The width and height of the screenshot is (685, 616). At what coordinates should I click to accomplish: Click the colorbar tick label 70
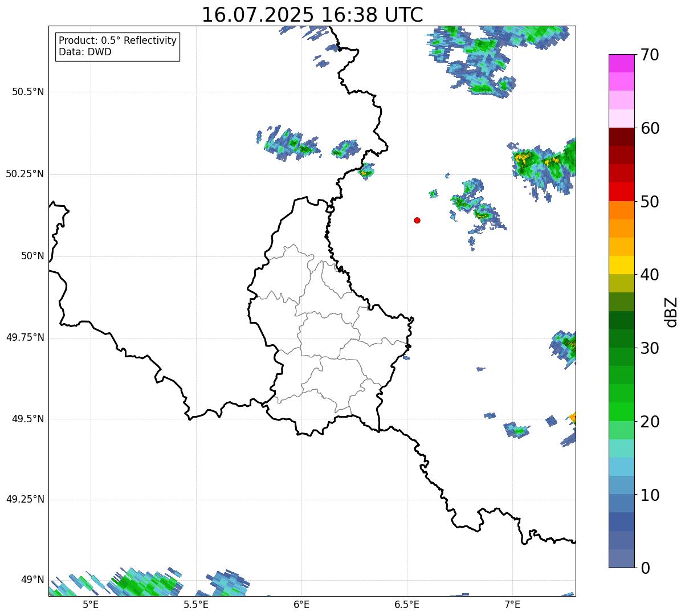pos(649,55)
